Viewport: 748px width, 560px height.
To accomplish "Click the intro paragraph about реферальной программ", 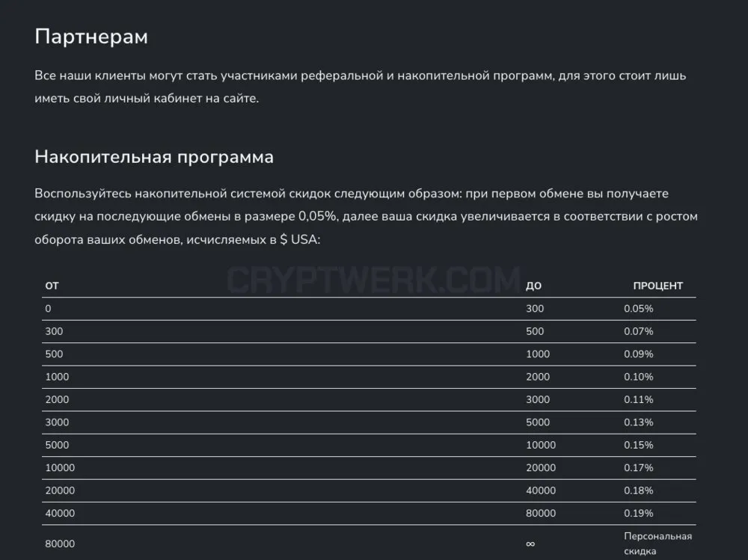I will click(x=361, y=87).
